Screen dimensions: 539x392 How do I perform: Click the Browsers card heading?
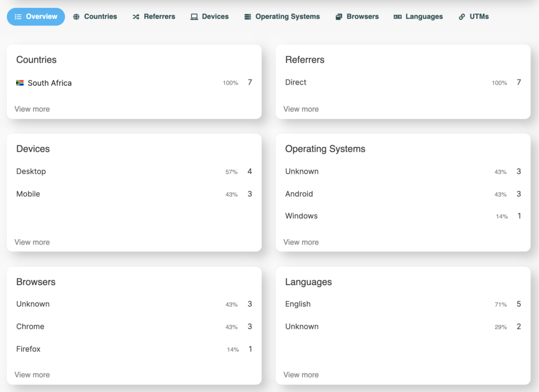[36, 282]
